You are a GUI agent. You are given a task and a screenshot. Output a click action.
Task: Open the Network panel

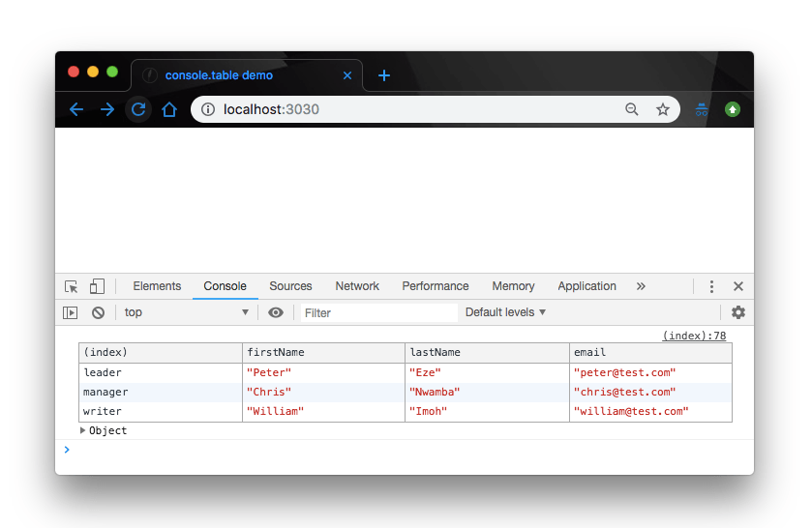point(357,286)
